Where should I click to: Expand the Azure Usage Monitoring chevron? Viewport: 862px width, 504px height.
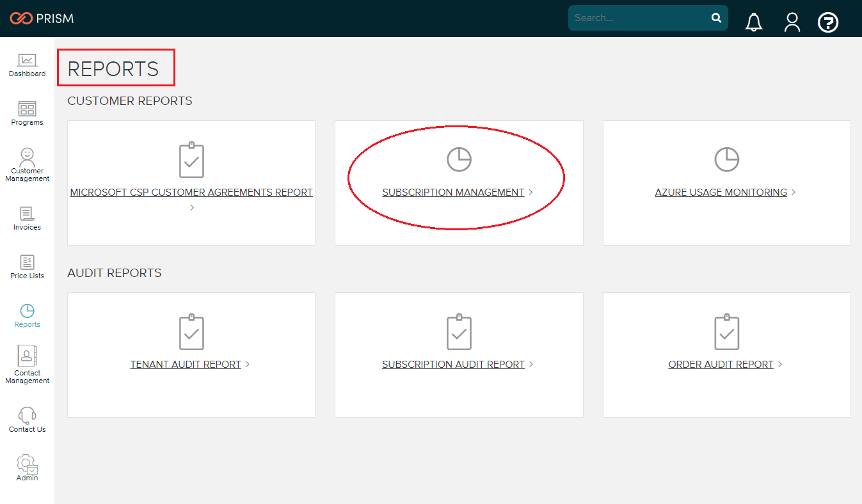tap(793, 192)
